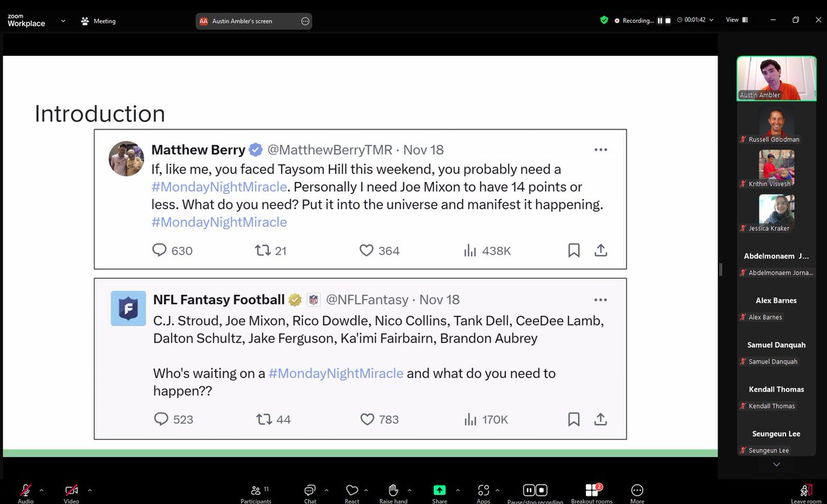
Task: Select Austin Ambler's video thumbnail
Action: 777,78
